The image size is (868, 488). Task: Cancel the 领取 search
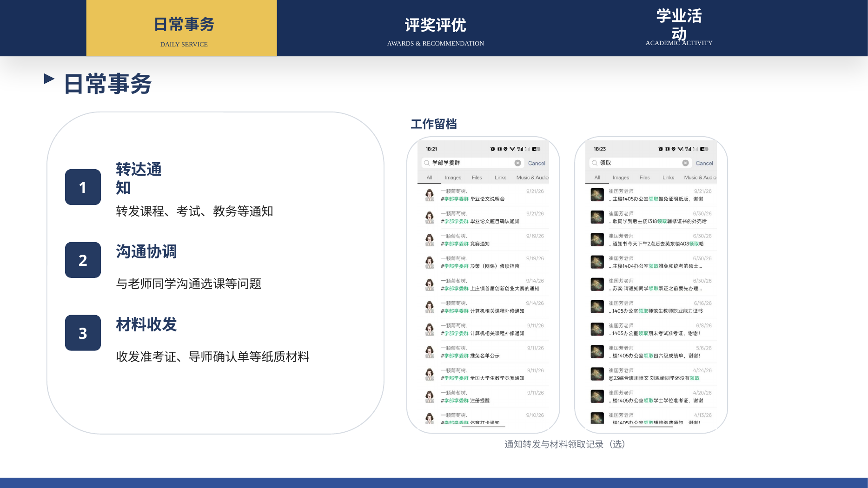point(704,163)
